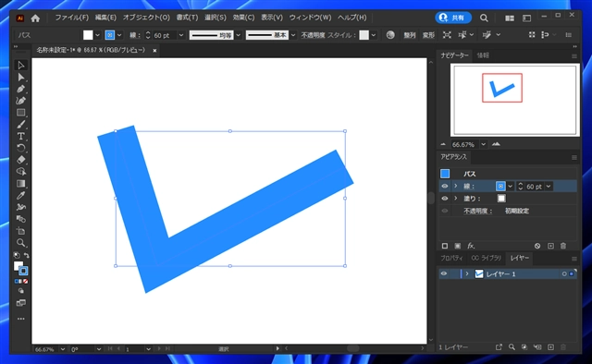592x364 pixels.
Task: Open the ファイル(F) menu
Action: pyautogui.click(x=72, y=18)
